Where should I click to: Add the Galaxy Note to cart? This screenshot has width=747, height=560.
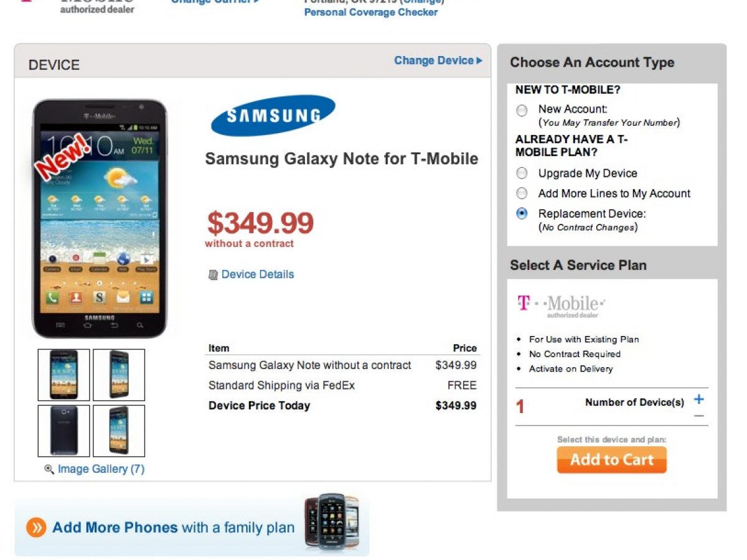(x=611, y=460)
